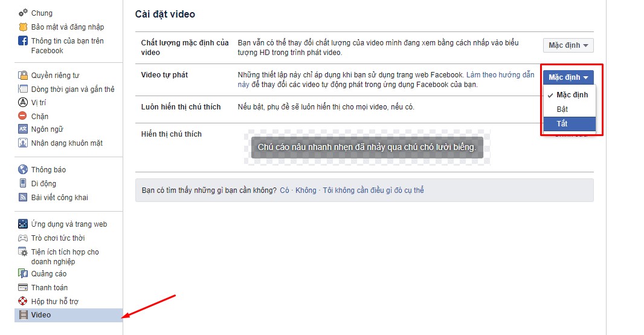Click the globe icon for Thông báo

click(23, 169)
